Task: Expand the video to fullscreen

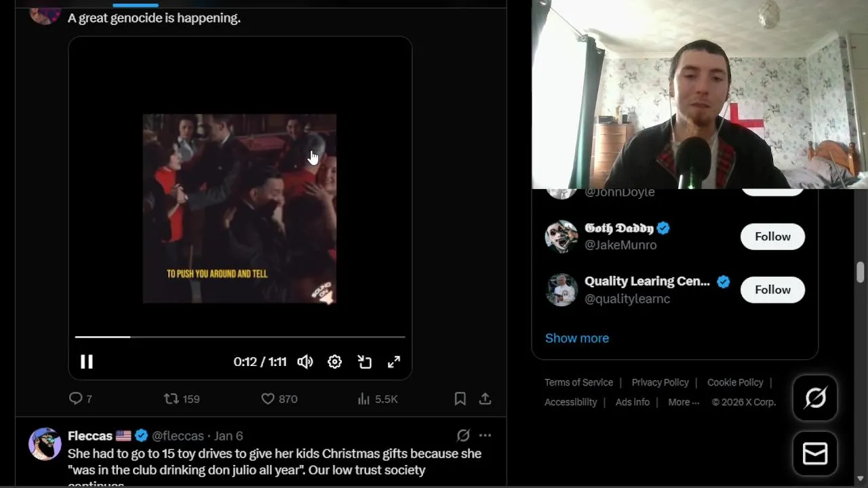Action: tap(394, 362)
